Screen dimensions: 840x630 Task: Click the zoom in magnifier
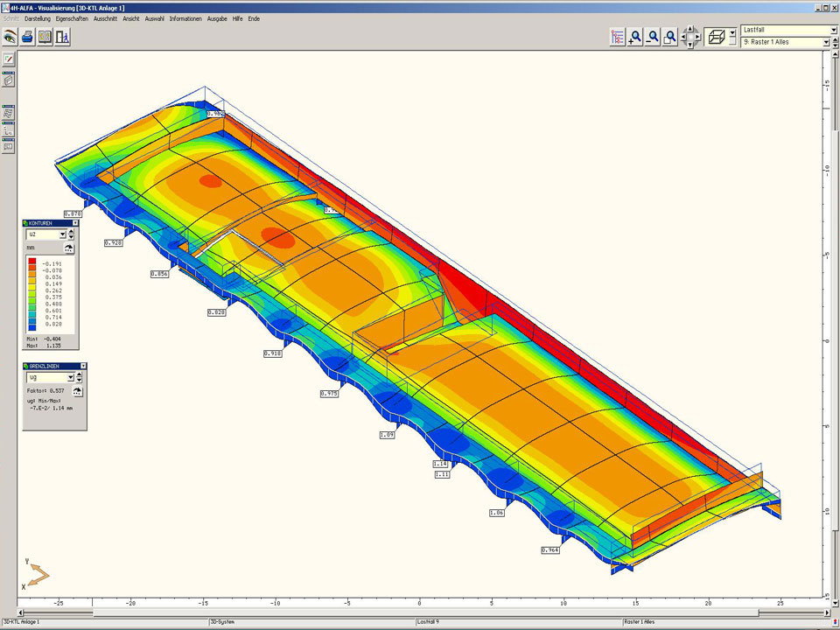tap(635, 37)
